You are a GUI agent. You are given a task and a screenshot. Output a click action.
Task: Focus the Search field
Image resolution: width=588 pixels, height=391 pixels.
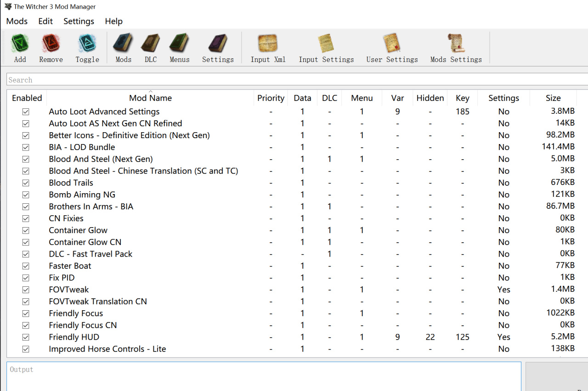[x=297, y=80]
